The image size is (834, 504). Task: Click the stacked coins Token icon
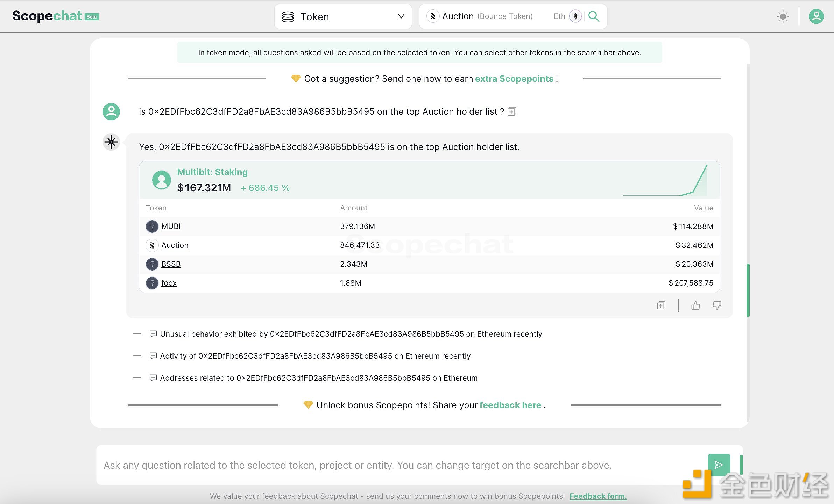288,17
